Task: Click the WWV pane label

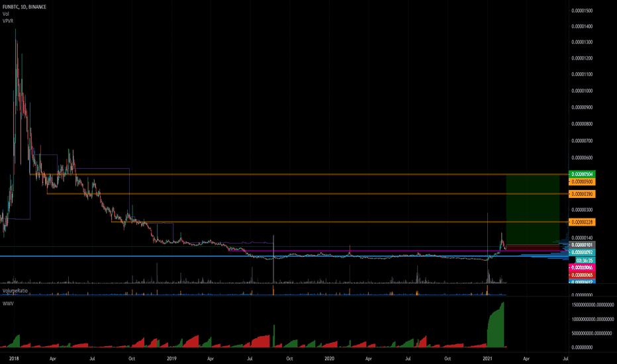Action: 8,303
